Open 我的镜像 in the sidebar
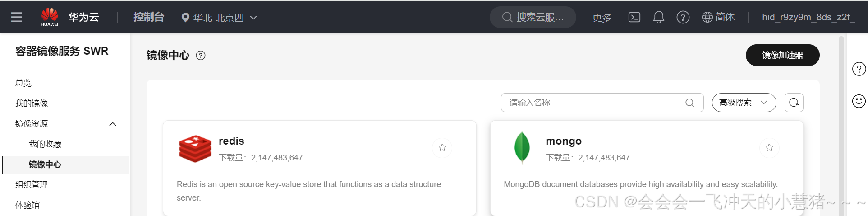868x216 pixels. tap(32, 103)
